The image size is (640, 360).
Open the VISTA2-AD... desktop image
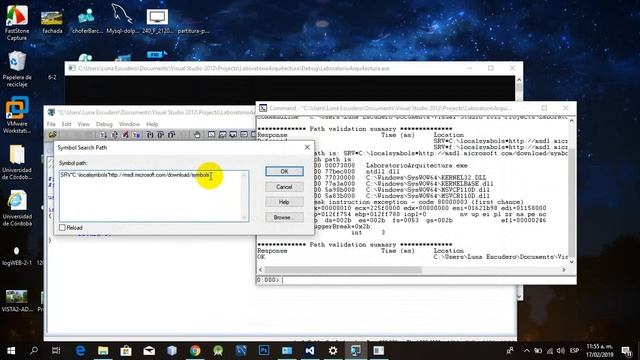click(x=17, y=301)
